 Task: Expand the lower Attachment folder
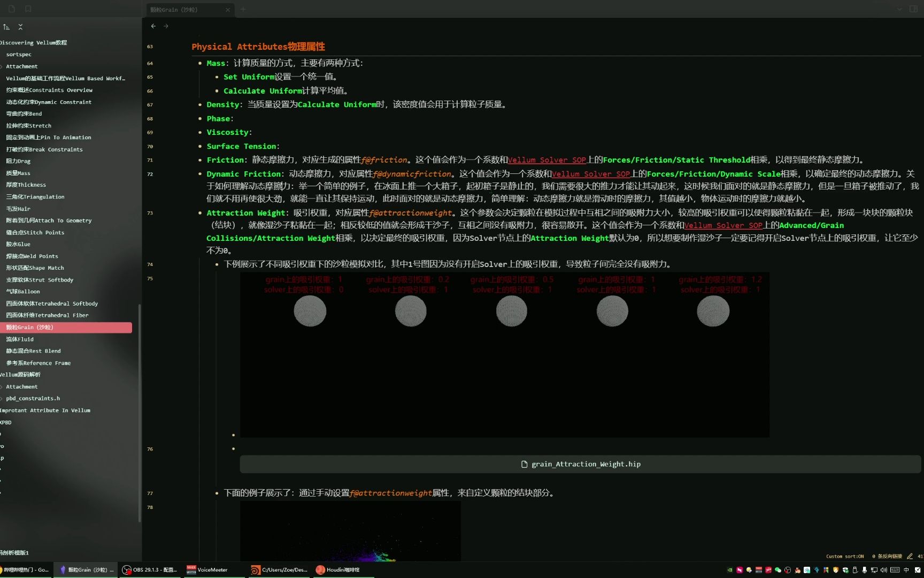tap(21, 386)
